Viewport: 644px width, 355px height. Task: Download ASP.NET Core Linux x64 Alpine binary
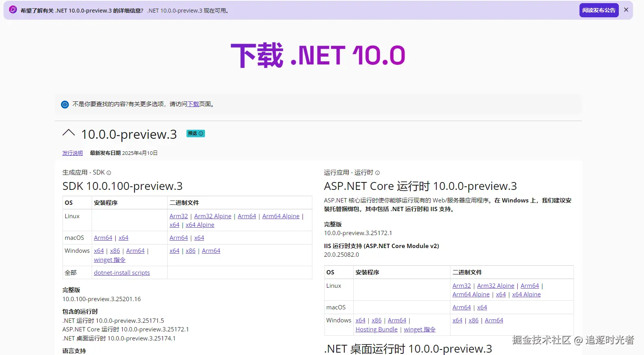(526, 294)
